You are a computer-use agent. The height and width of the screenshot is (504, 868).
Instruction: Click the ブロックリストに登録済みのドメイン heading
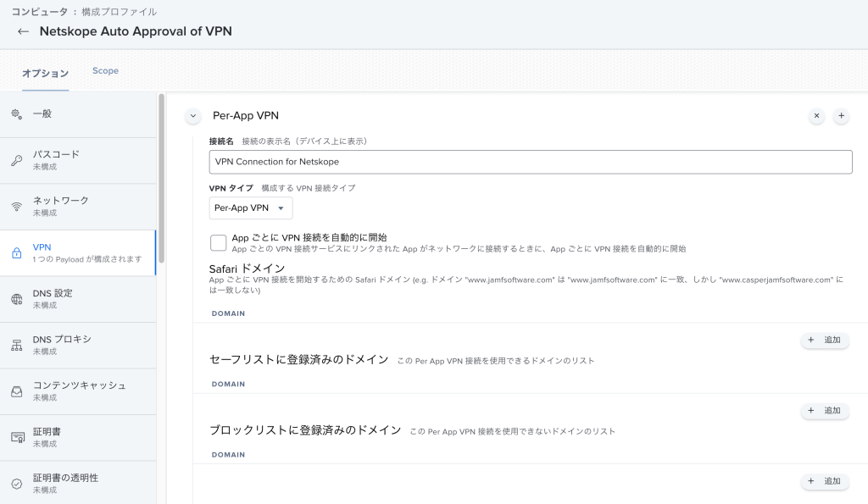[x=305, y=430]
